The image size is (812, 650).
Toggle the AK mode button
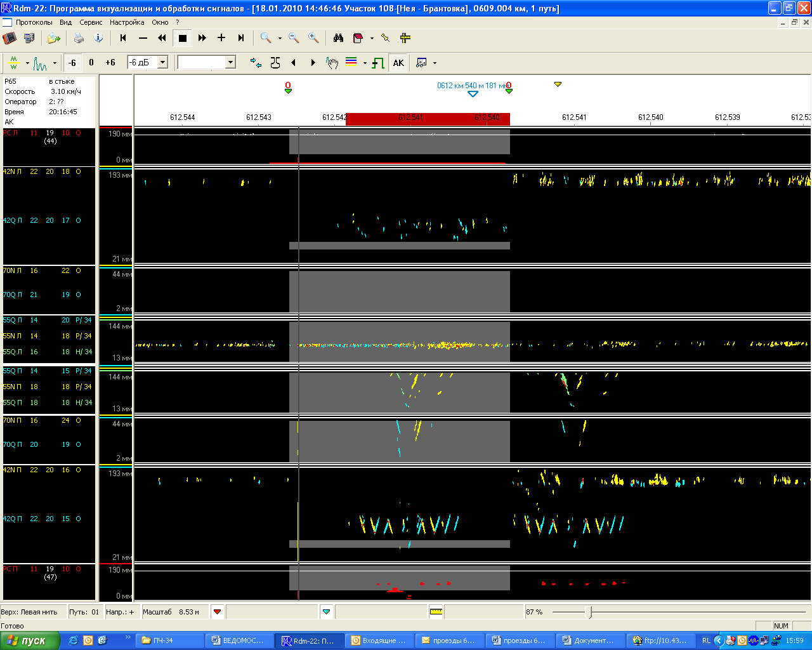tap(398, 63)
